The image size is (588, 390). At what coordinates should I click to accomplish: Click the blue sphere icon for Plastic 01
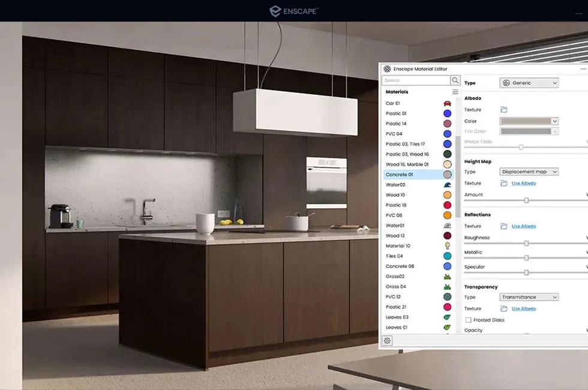point(447,113)
